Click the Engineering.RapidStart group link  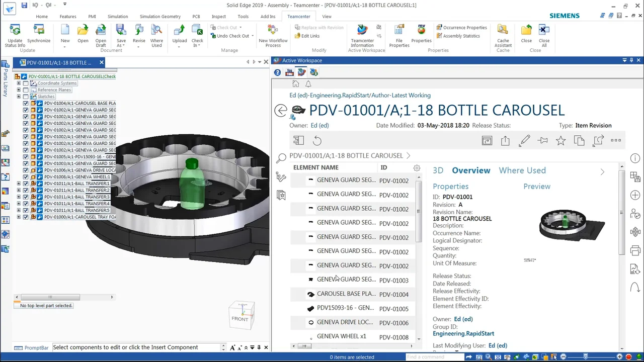point(463,333)
